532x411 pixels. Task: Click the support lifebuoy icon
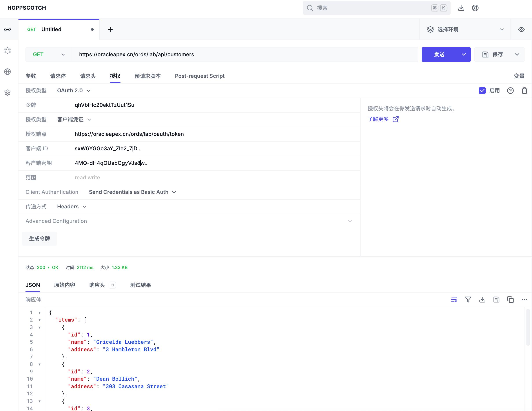pyautogui.click(x=475, y=8)
